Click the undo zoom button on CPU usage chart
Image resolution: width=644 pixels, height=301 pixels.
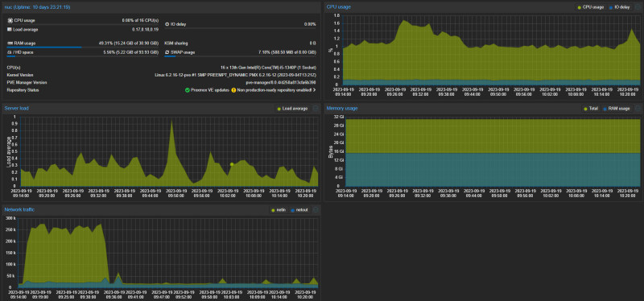[x=638, y=7]
